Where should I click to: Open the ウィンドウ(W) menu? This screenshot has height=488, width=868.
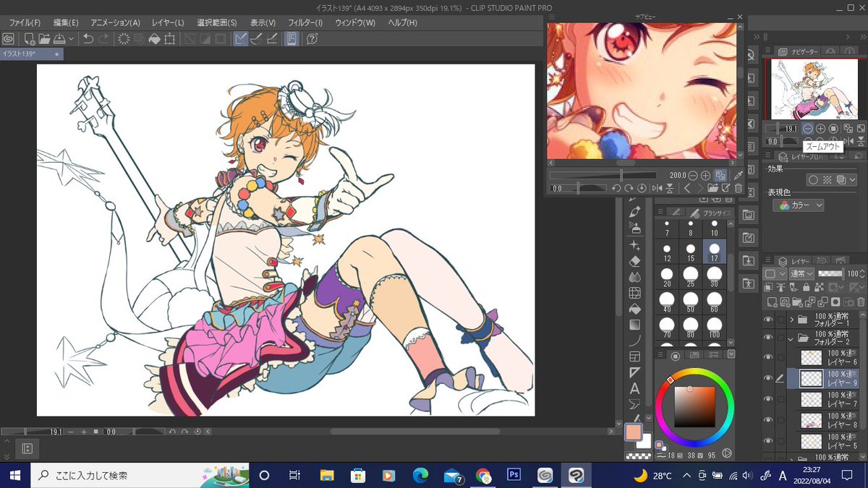pos(355,22)
